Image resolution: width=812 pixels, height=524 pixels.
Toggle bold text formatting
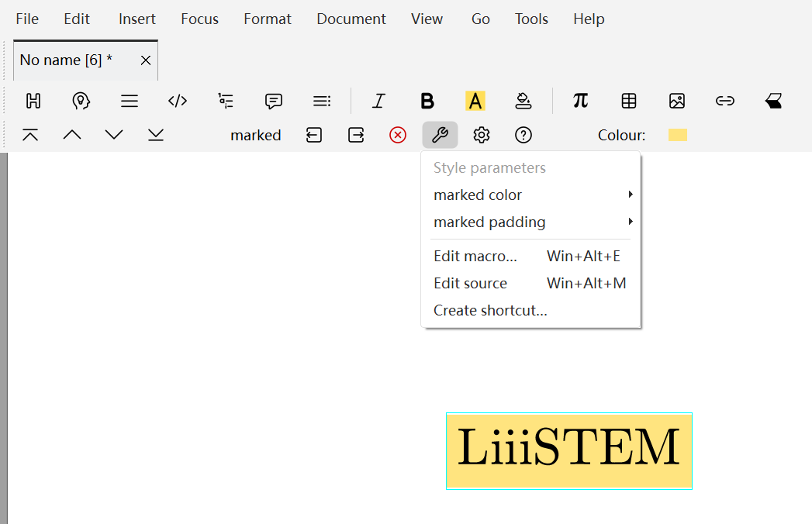(427, 101)
